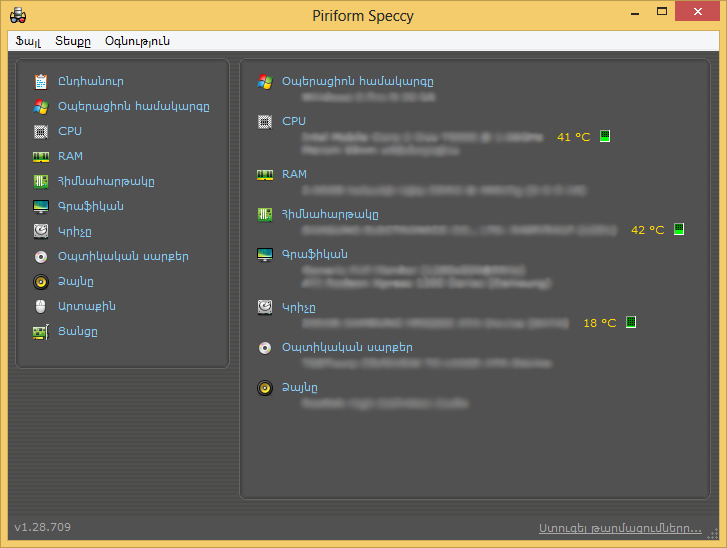Click the CPU temperature value 41 °C
This screenshot has height=548, width=727.
pos(574,137)
